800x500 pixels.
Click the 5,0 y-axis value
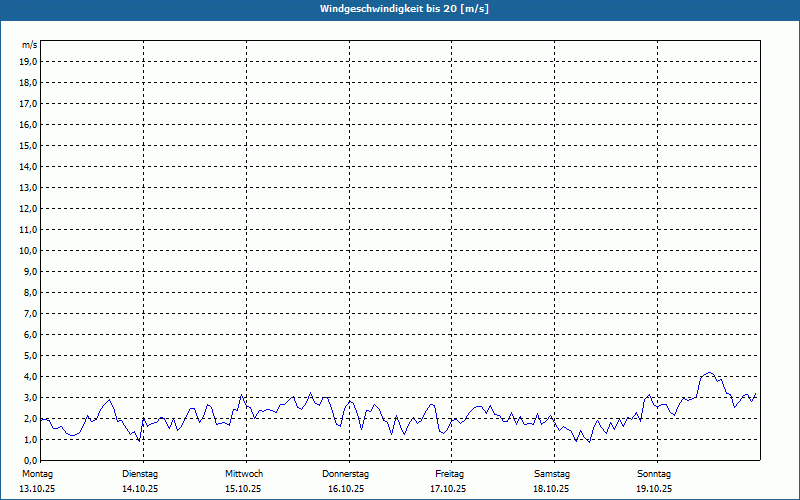(x=29, y=355)
